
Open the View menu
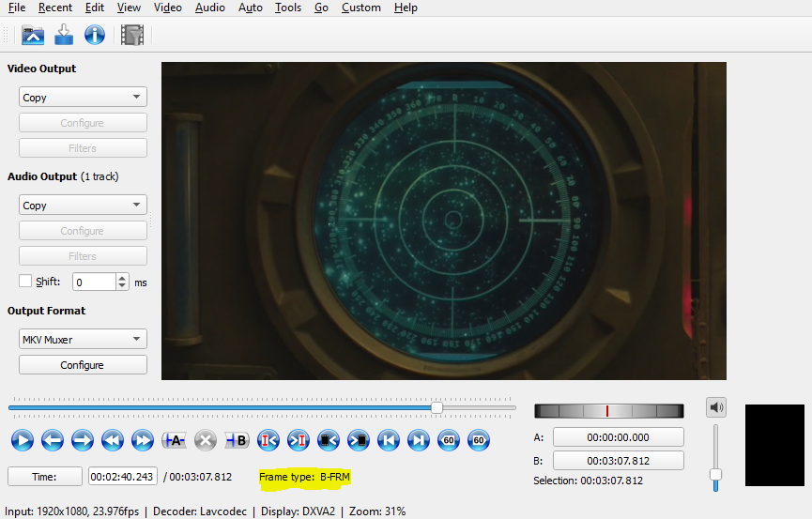[x=129, y=8]
